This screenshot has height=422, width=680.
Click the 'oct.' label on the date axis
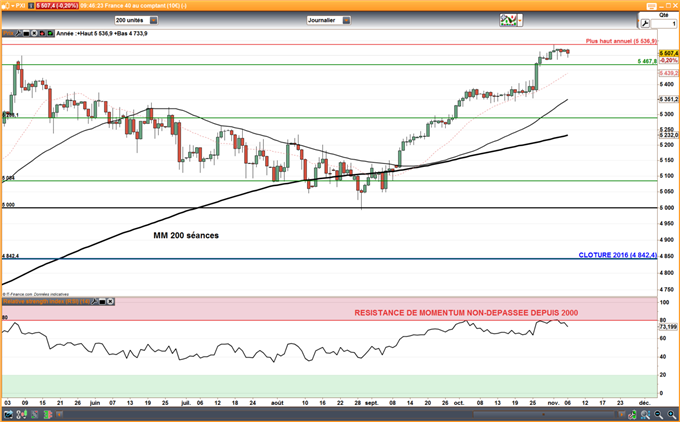click(x=459, y=403)
